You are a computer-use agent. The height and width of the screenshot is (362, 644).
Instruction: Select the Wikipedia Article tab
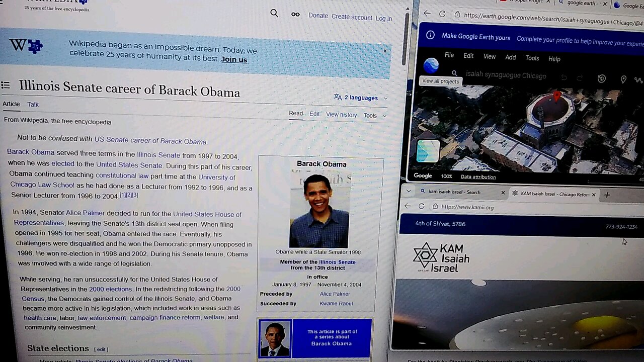click(11, 104)
